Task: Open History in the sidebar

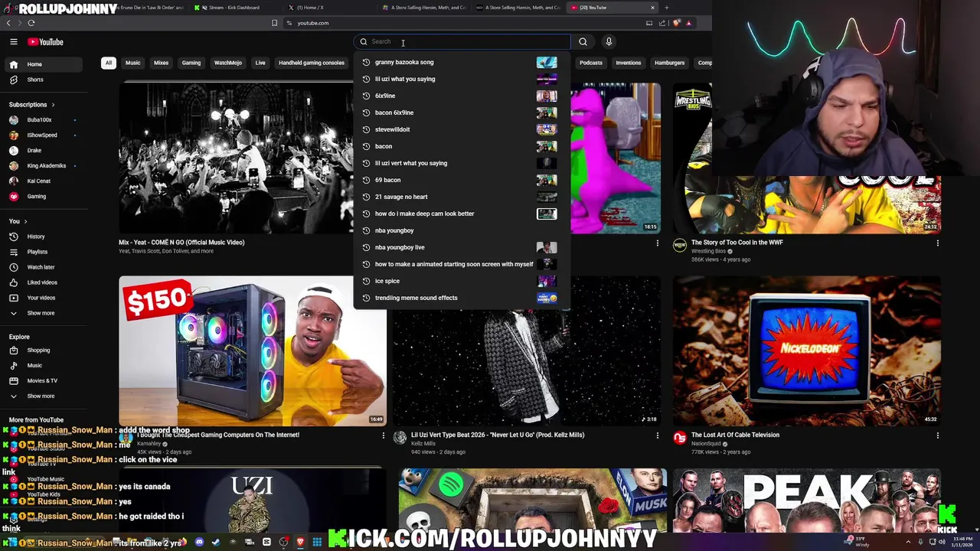Action: 42,236
